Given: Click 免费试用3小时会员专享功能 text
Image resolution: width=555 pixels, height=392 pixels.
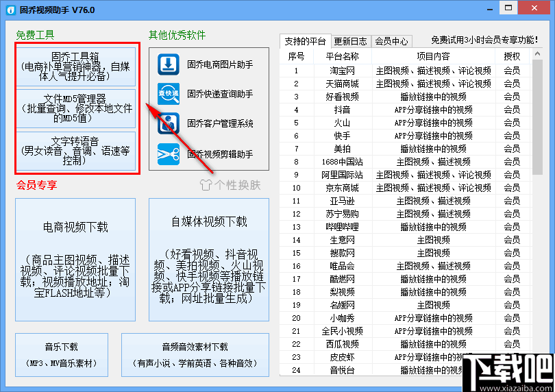Looking at the screenshot, I should [x=484, y=40].
